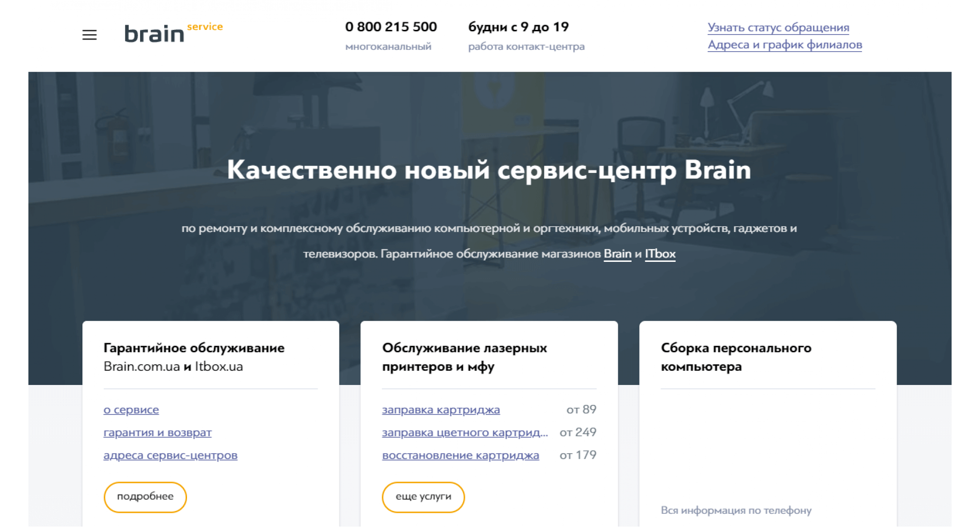
Task: Open the hamburger menu icon
Action: 89,35
